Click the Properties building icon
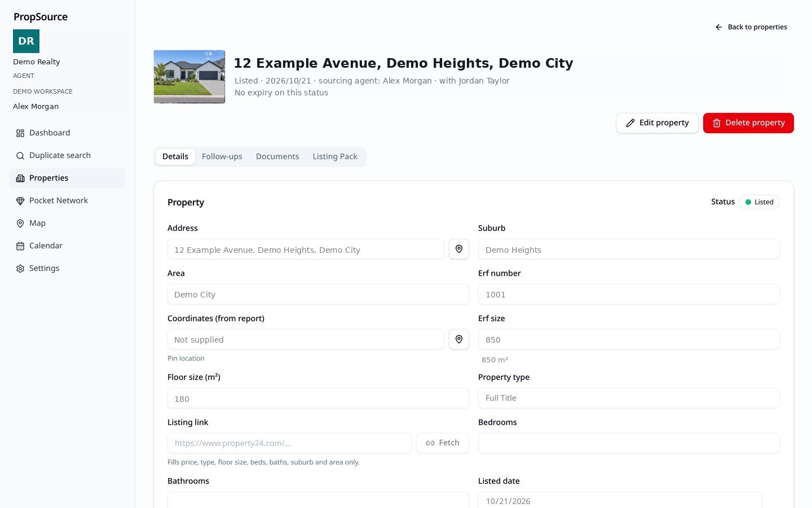Screen dimensions: 812x508 tap(20, 178)
